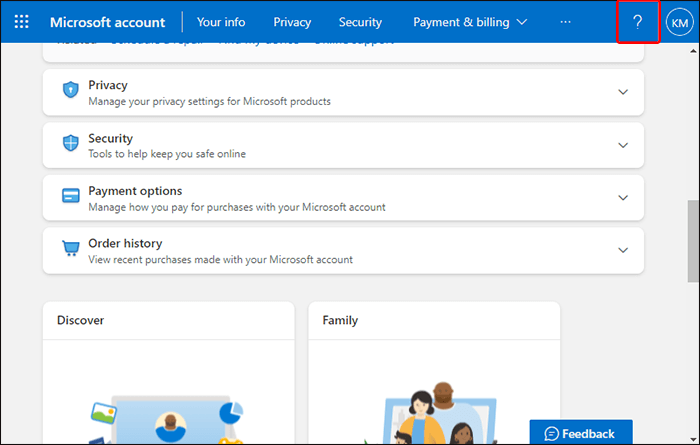This screenshot has width=700, height=445.
Task: Open the Feedback button
Action: coord(581,432)
